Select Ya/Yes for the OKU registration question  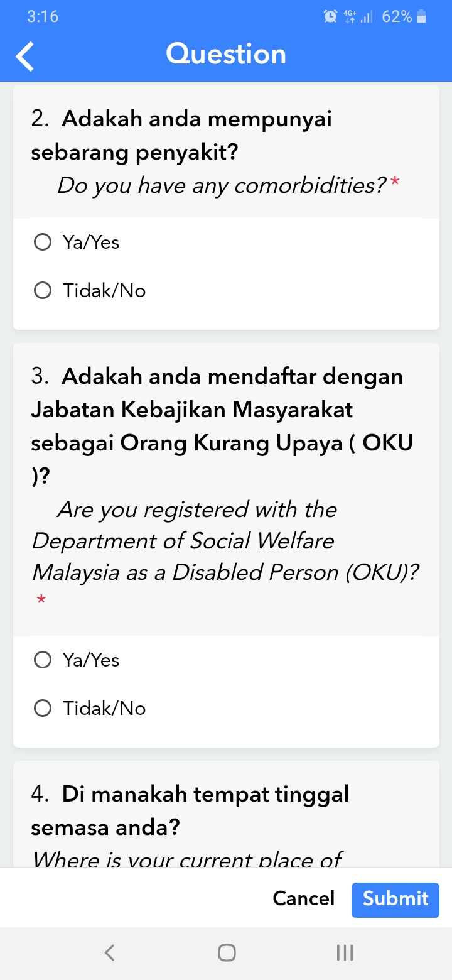tap(77, 660)
